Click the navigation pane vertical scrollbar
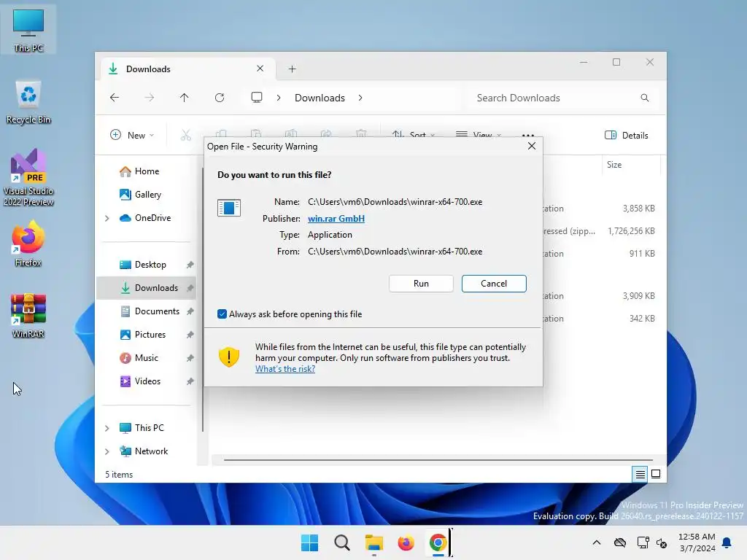This screenshot has width=747, height=560. tap(203, 300)
